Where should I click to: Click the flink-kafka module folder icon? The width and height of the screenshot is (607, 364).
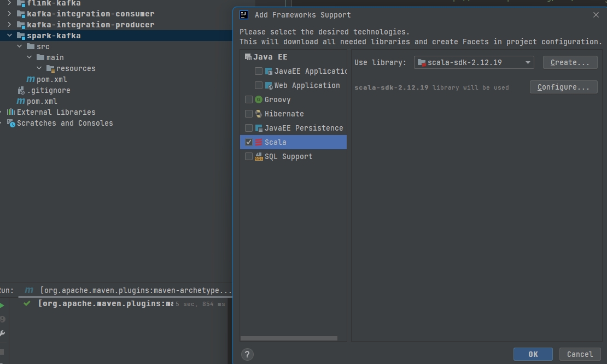click(x=21, y=3)
